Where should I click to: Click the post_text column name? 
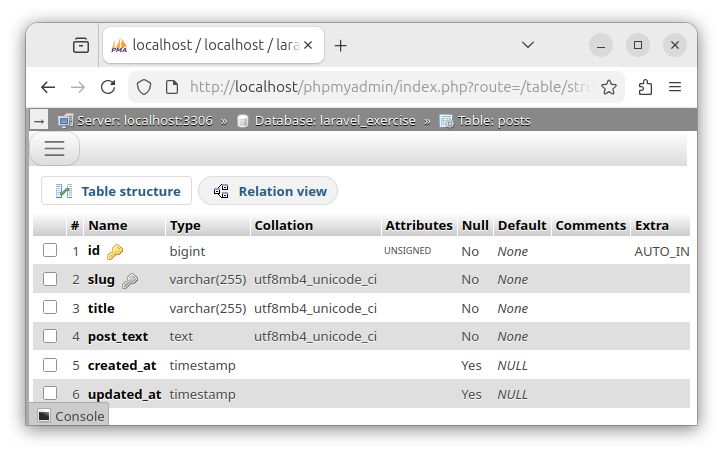click(118, 336)
